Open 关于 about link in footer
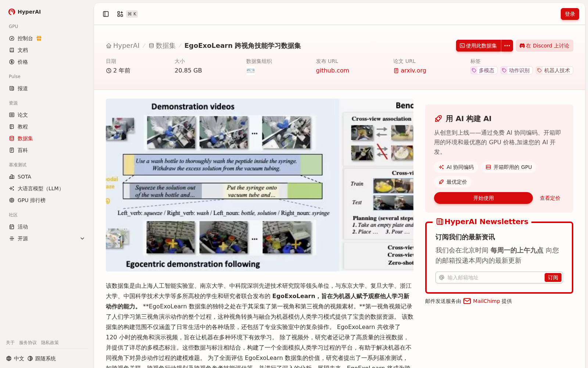The width and height of the screenshot is (588, 368). pos(10,343)
